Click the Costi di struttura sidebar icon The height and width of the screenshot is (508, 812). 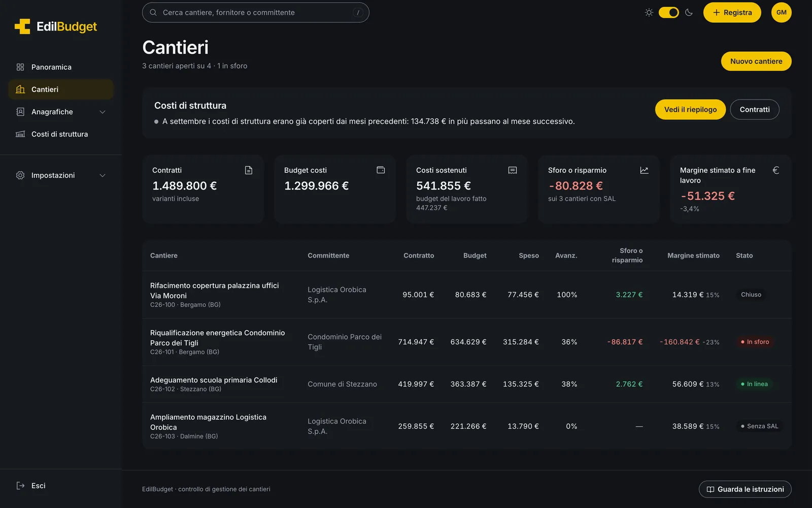pos(20,134)
